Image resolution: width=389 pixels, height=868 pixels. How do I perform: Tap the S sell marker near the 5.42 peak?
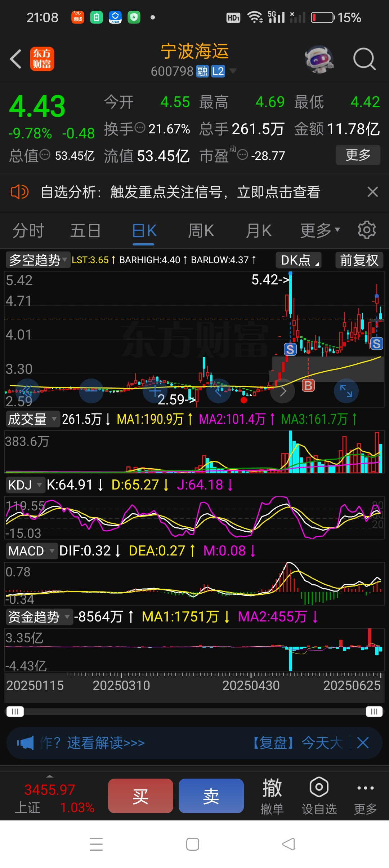[x=290, y=349]
